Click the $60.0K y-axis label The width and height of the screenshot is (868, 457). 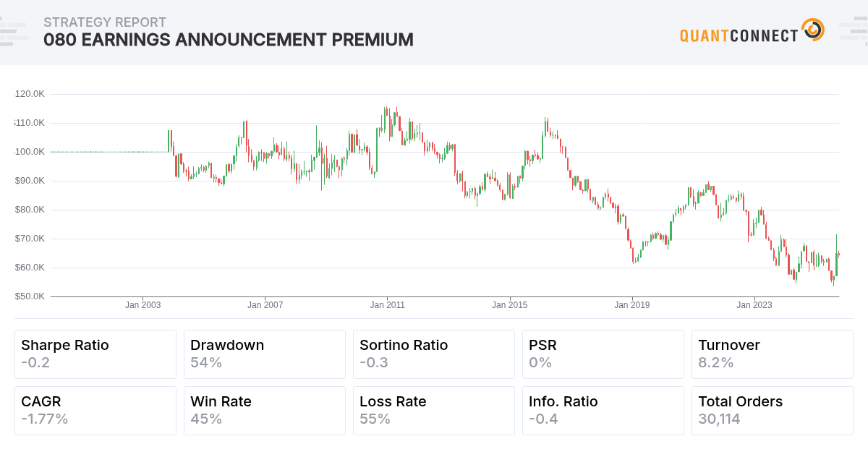click(30, 268)
